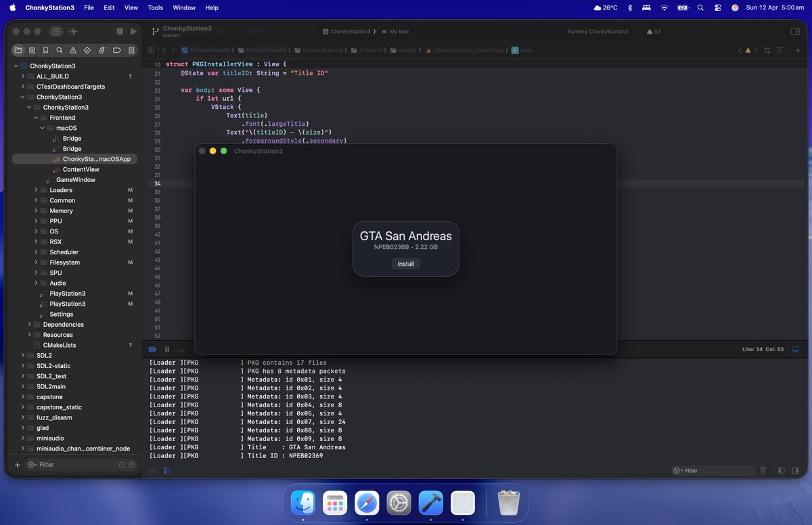Expand the CTestDashboardTargets group
Screen dimensions: 812x525
[x=22, y=87]
